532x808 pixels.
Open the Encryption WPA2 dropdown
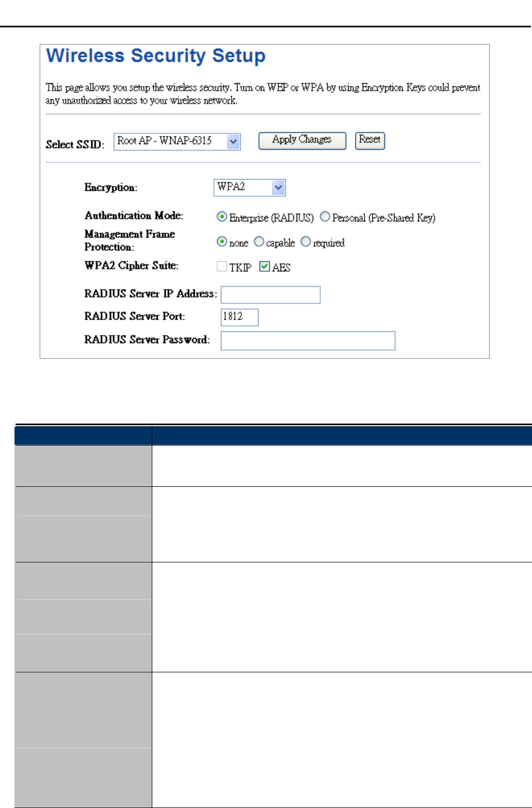[249, 188]
